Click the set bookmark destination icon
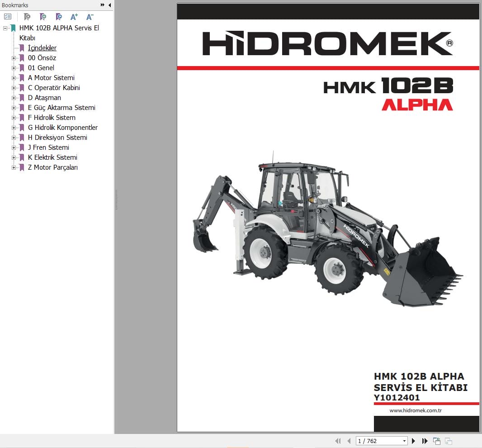Viewport: 482px width, 448px height. pos(59,17)
